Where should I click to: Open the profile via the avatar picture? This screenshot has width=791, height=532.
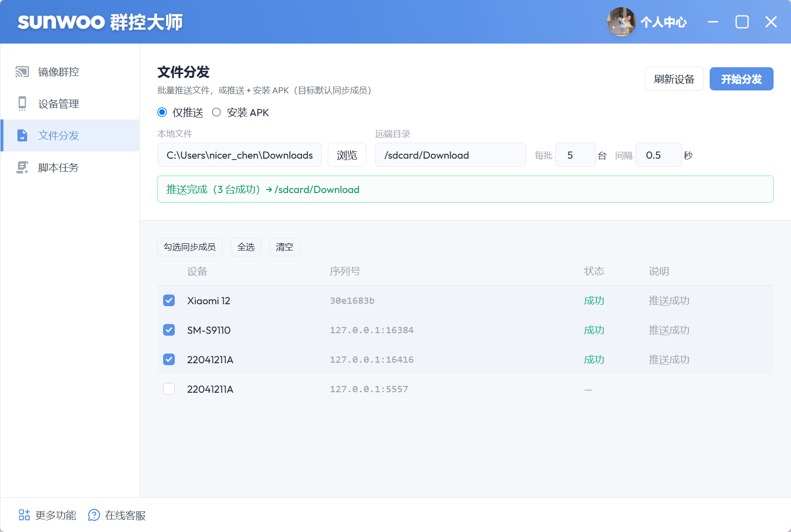point(621,22)
